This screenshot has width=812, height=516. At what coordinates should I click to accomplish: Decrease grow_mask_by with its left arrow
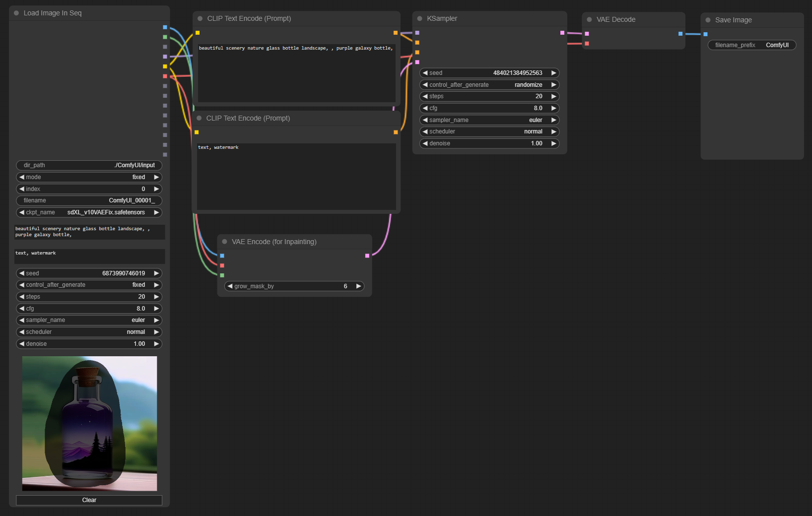(x=230, y=286)
